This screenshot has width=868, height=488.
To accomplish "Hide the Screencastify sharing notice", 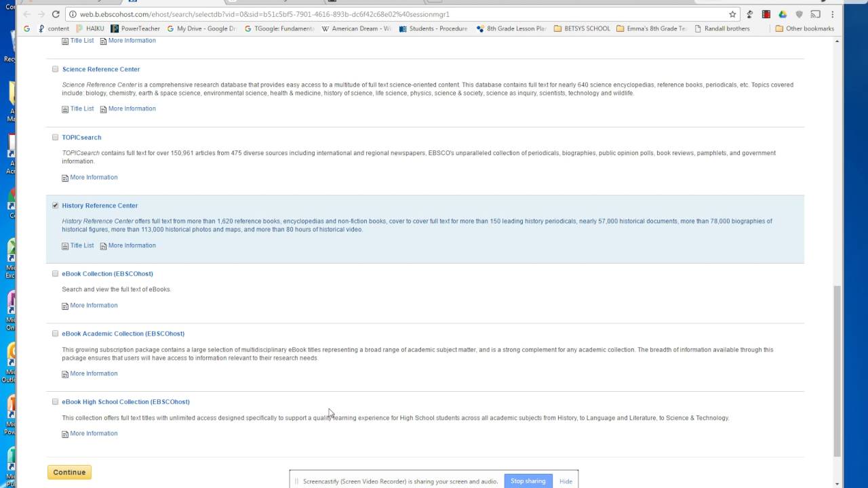I will point(566,481).
